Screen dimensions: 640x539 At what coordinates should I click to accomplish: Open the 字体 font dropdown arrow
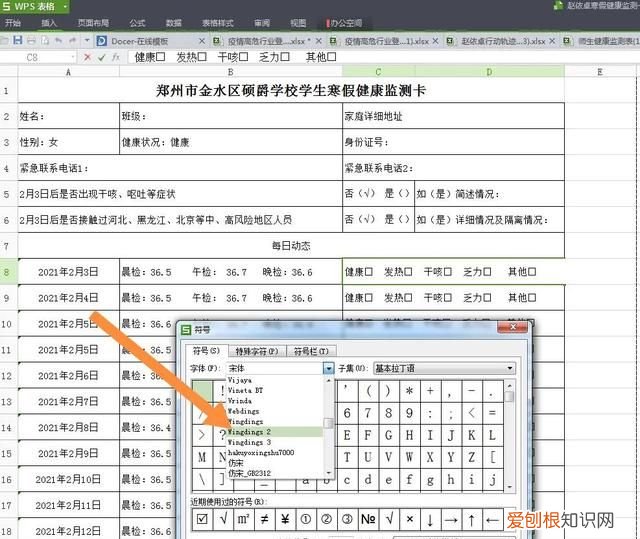coord(329,368)
